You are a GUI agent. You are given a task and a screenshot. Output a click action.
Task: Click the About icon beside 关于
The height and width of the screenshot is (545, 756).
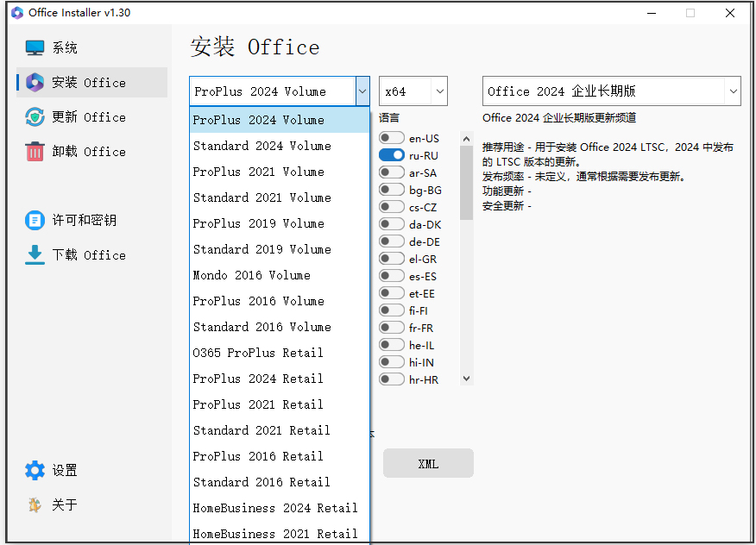pyautogui.click(x=35, y=505)
